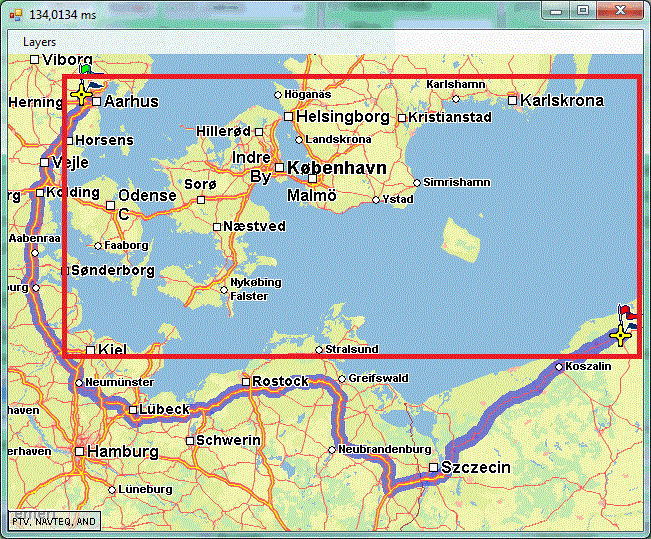Select the green start flag by Viborg
The image size is (651, 539).
[86, 70]
